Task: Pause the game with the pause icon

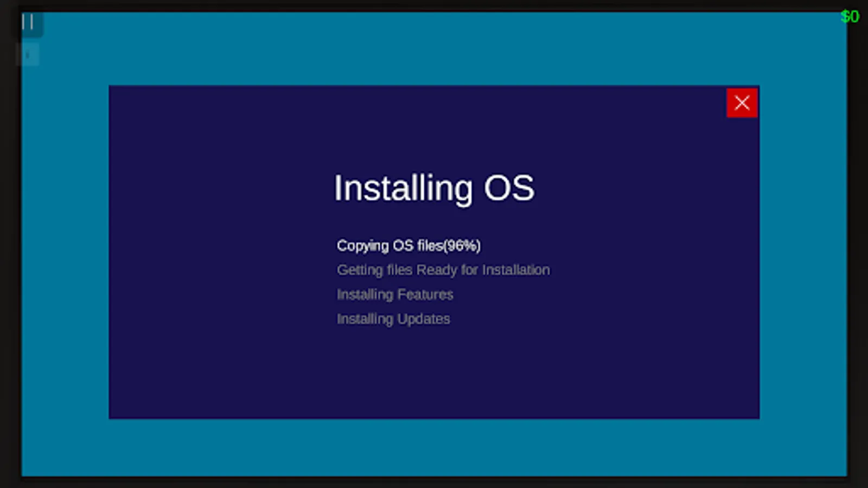Action: pyautogui.click(x=28, y=22)
